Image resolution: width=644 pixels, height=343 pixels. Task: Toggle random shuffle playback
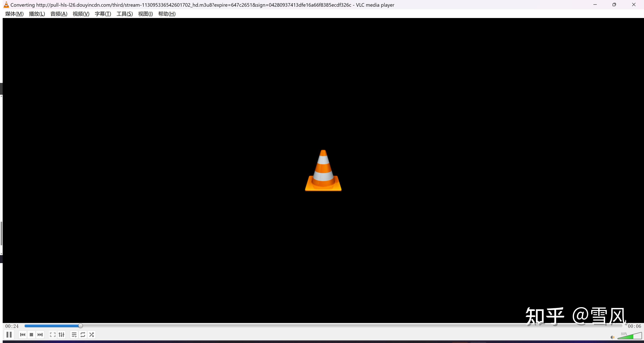tap(92, 334)
